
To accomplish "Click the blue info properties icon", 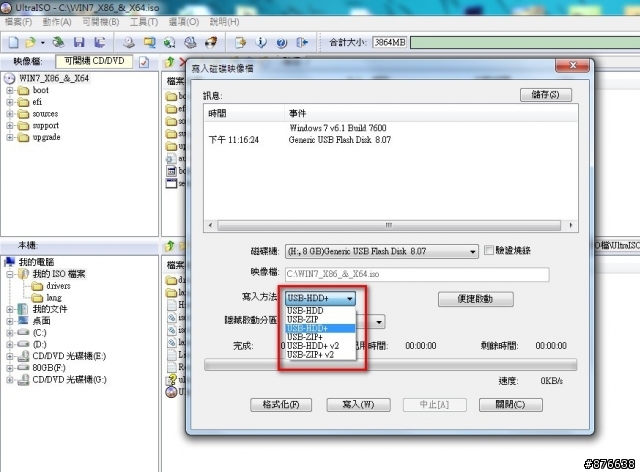I will click(261, 42).
